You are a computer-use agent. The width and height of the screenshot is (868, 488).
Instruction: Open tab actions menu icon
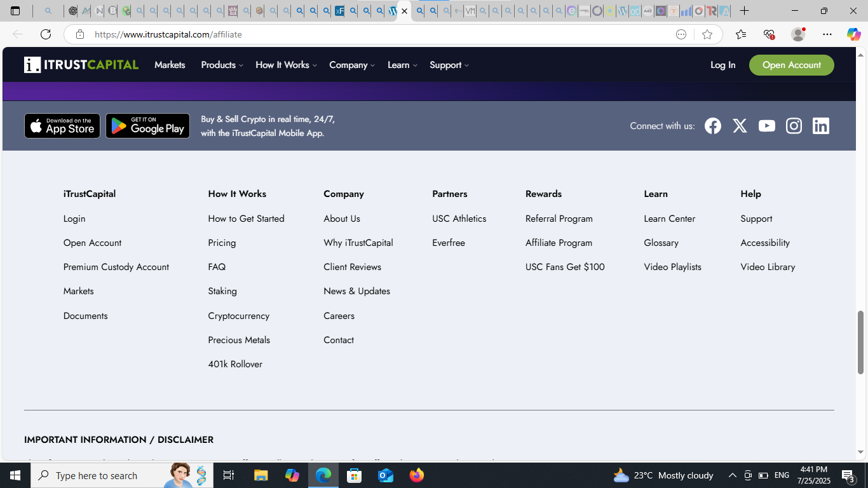[x=15, y=11]
